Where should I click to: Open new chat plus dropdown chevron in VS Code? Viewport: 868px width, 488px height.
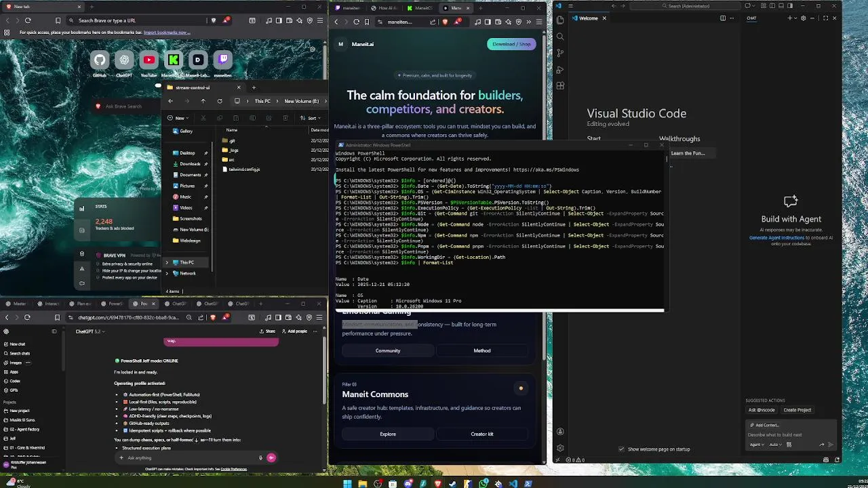point(795,18)
